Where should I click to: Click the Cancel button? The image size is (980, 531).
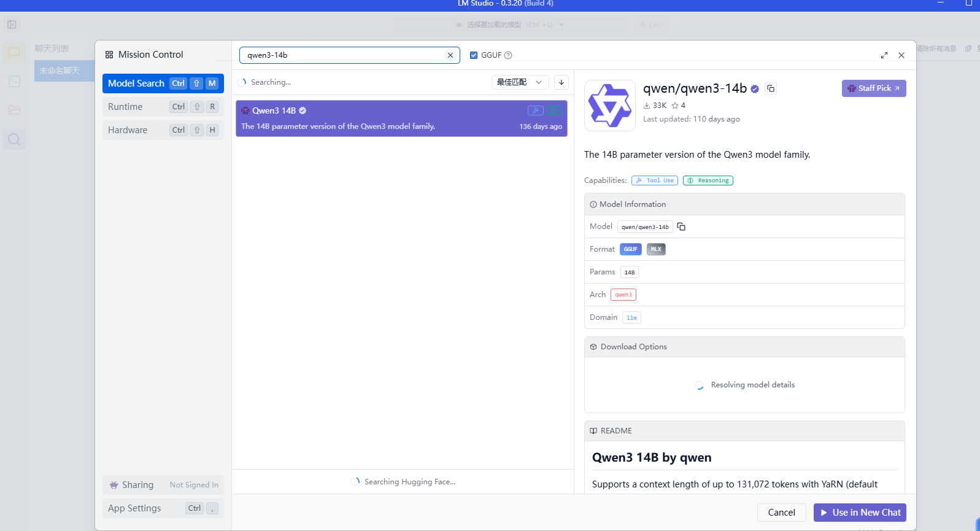pyautogui.click(x=781, y=513)
